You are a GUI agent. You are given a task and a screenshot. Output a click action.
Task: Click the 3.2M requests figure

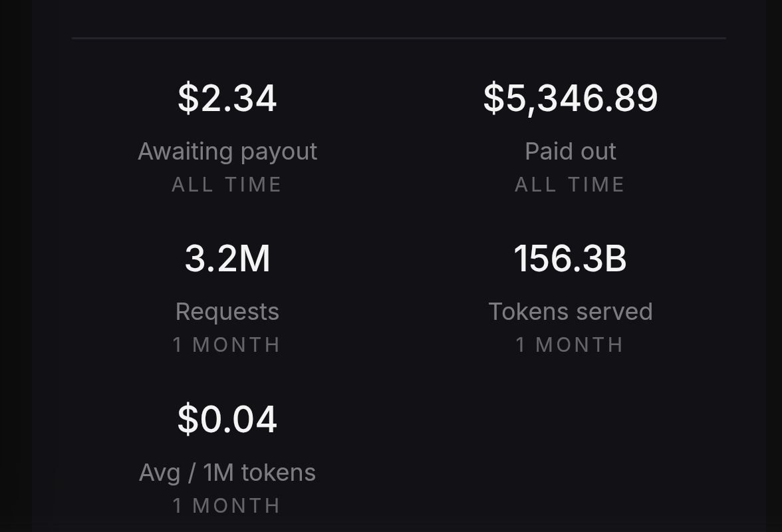(x=227, y=258)
